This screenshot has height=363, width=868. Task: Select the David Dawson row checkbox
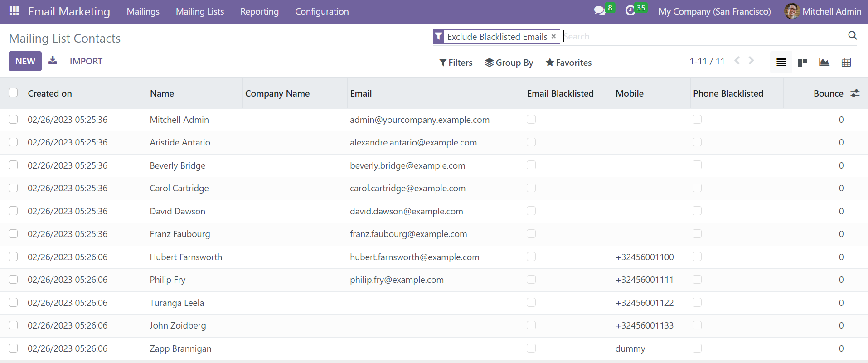(x=13, y=211)
